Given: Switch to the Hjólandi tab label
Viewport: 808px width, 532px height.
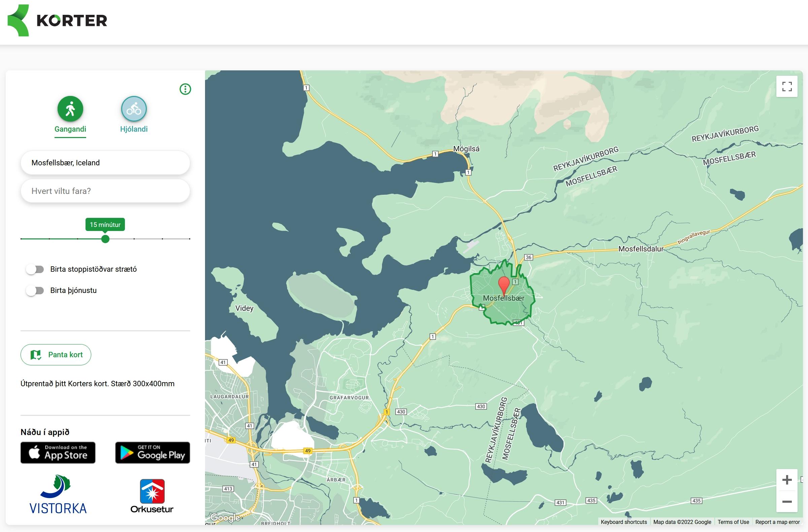Looking at the screenshot, I should click(x=134, y=129).
